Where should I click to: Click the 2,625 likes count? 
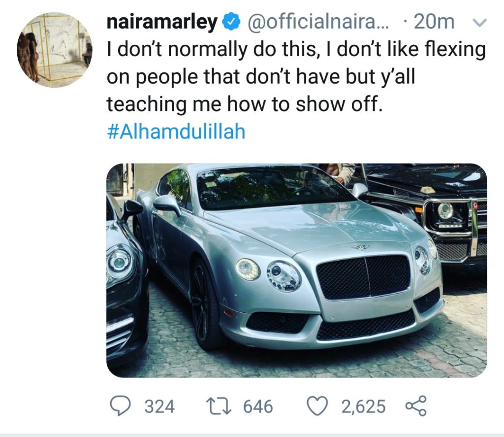(x=363, y=406)
